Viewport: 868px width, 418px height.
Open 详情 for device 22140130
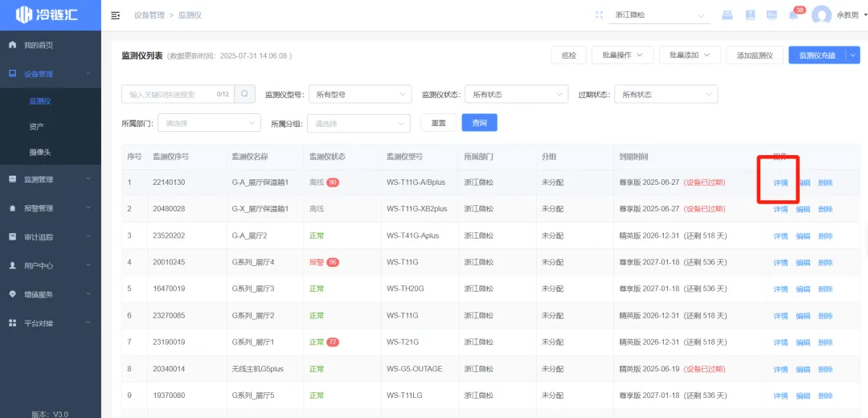coord(780,182)
